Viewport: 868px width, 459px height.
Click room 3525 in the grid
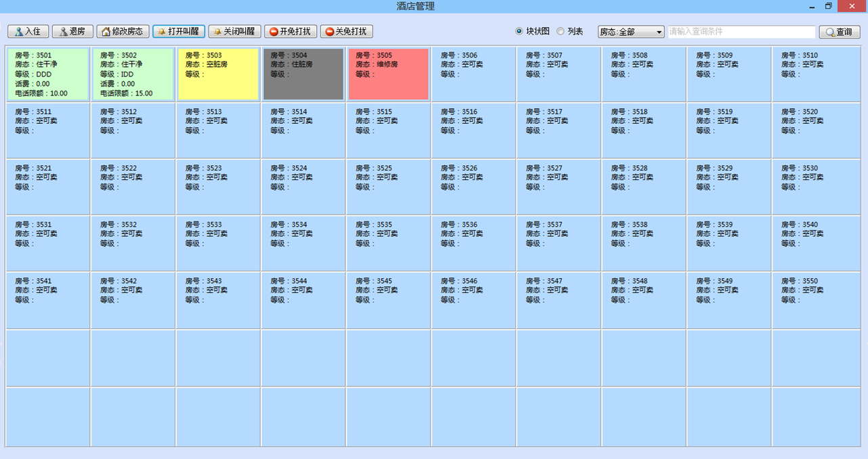pos(389,187)
